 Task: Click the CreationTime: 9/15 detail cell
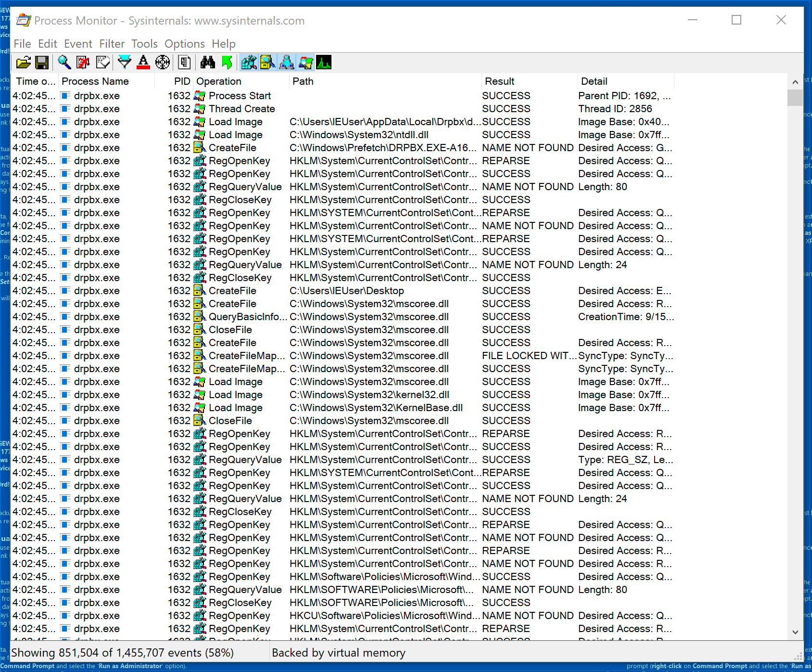(x=626, y=317)
